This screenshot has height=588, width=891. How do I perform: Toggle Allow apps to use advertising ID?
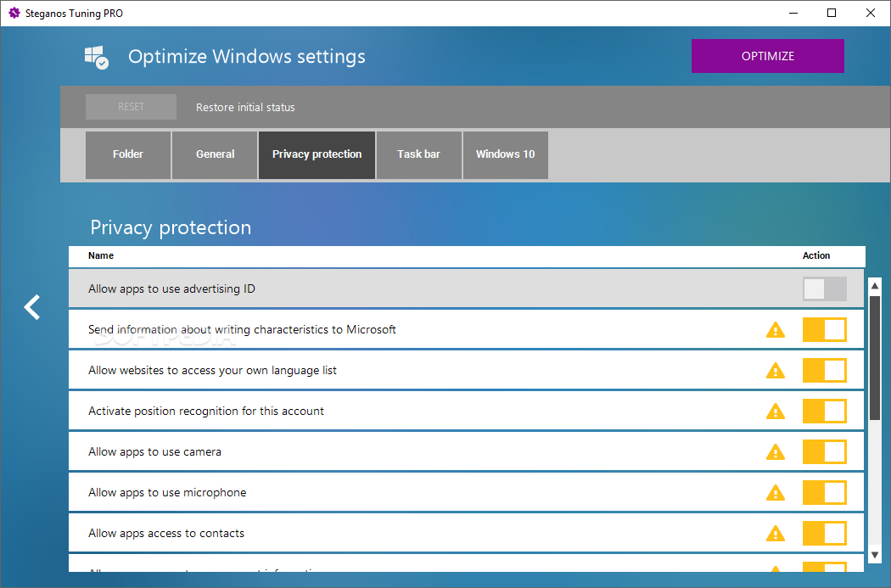click(x=825, y=288)
